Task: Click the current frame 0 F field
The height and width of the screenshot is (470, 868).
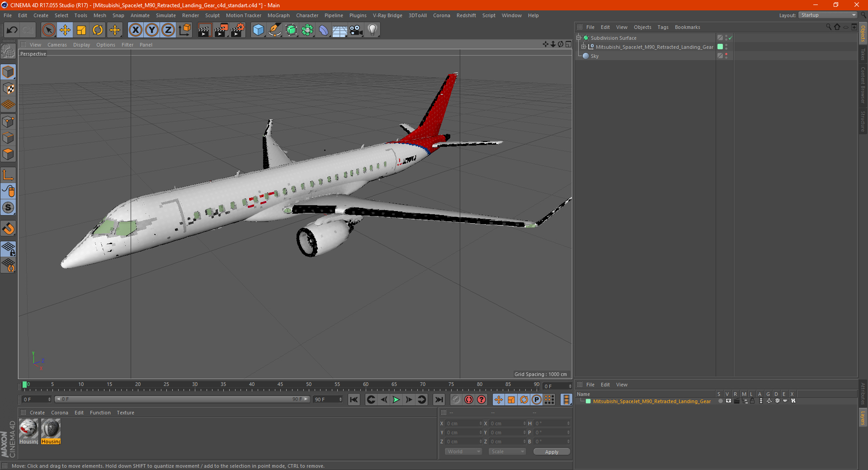Action: [37, 399]
